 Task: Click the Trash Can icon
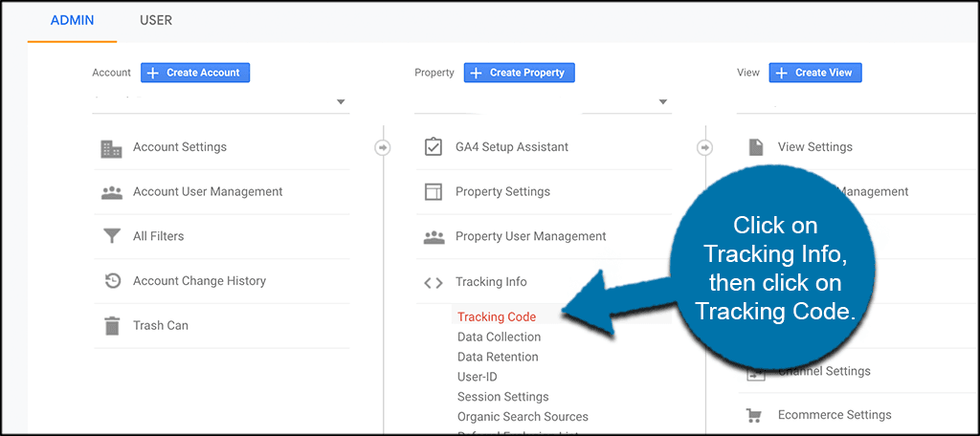coord(112,326)
